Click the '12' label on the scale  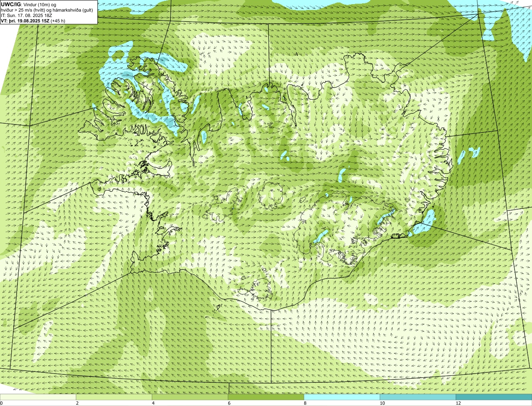pos(458,403)
